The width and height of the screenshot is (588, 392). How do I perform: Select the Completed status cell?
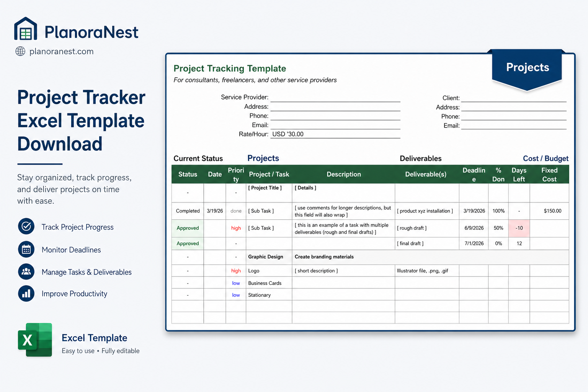(x=188, y=211)
